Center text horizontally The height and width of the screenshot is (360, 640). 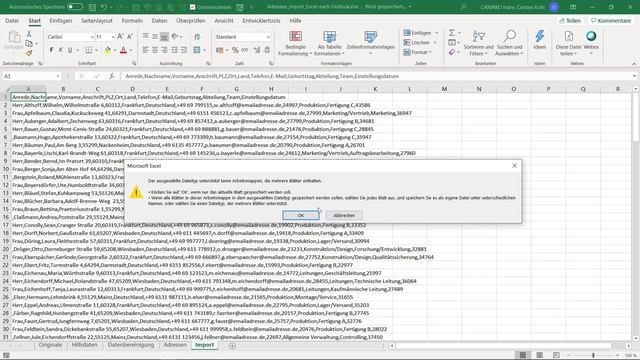coord(155,50)
